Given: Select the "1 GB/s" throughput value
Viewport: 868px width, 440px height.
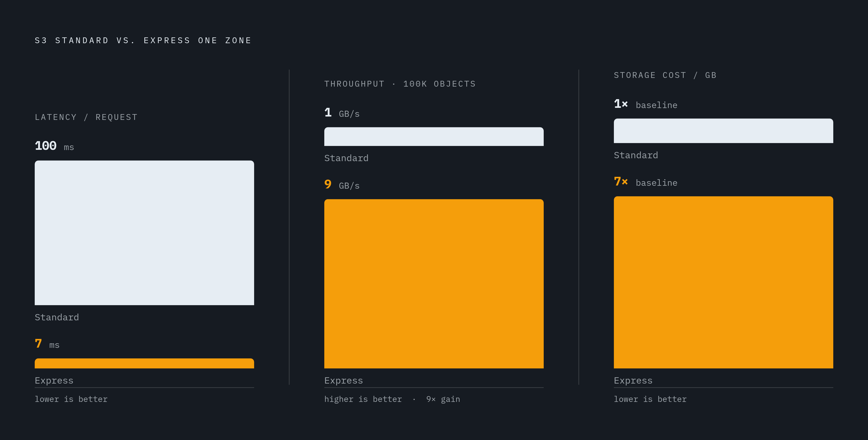Looking at the screenshot, I should click(342, 113).
